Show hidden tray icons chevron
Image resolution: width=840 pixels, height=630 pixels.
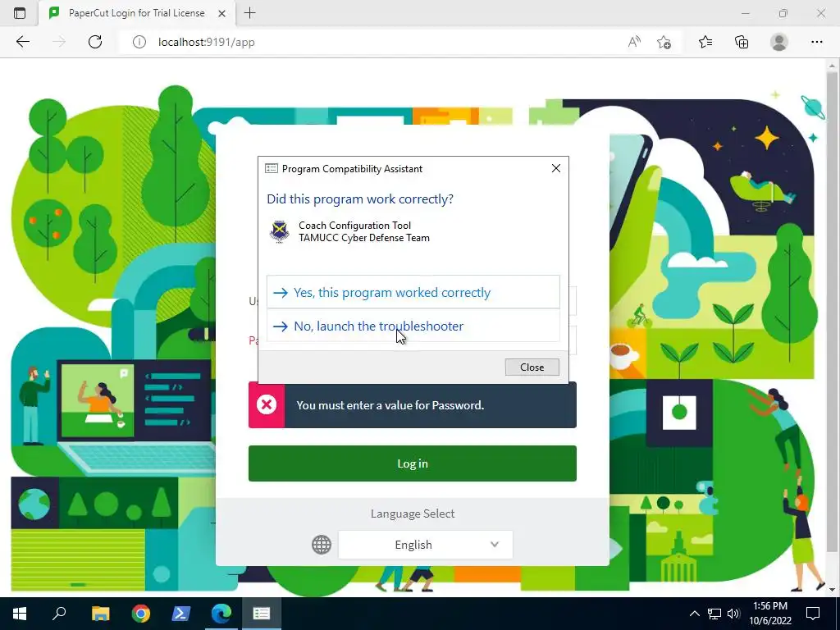pyautogui.click(x=694, y=614)
